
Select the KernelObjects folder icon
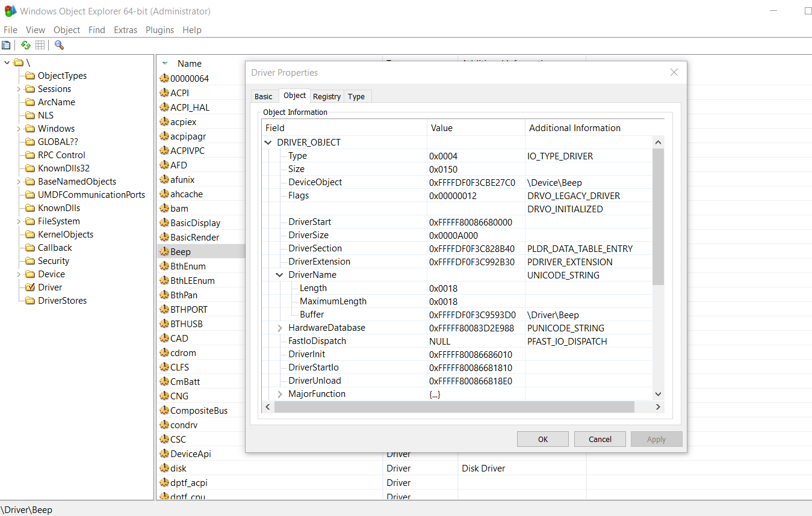click(30, 235)
